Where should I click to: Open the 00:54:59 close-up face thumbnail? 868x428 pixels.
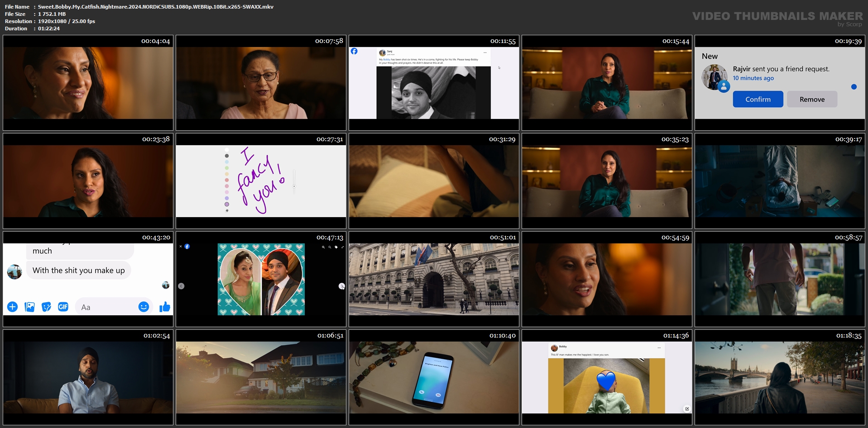click(607, 279)
